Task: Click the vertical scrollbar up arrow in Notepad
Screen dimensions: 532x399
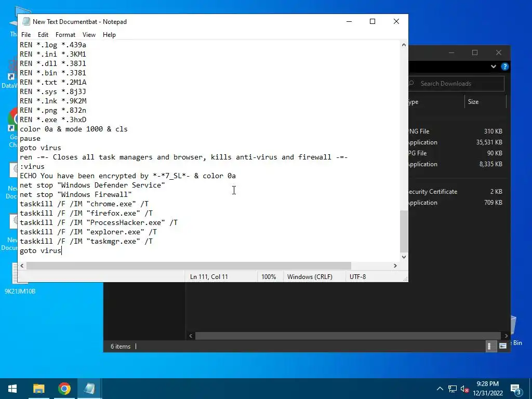Action: [404, 45]
